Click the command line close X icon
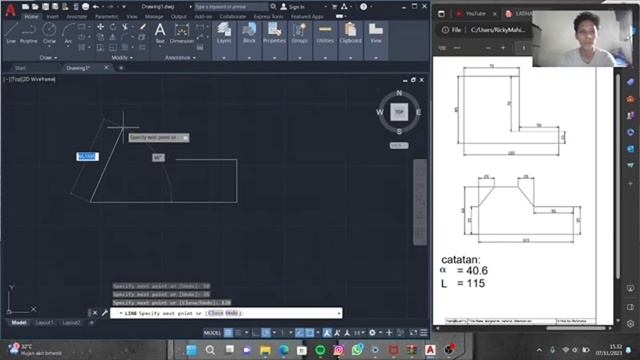This screenshot has width=640, height=360. click(x=95, y=313)
